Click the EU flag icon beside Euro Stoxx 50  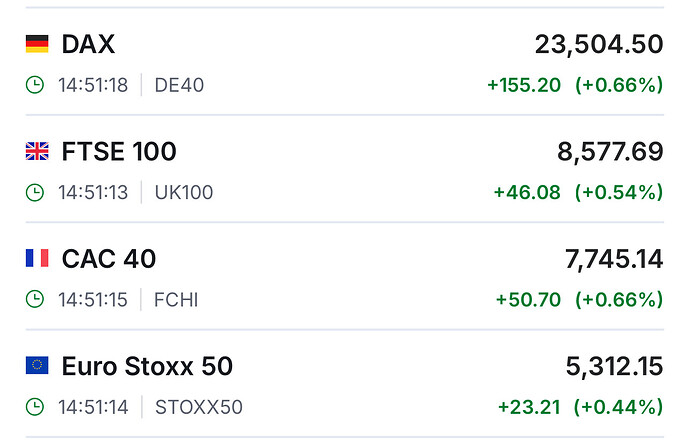(x=36, y=367)
